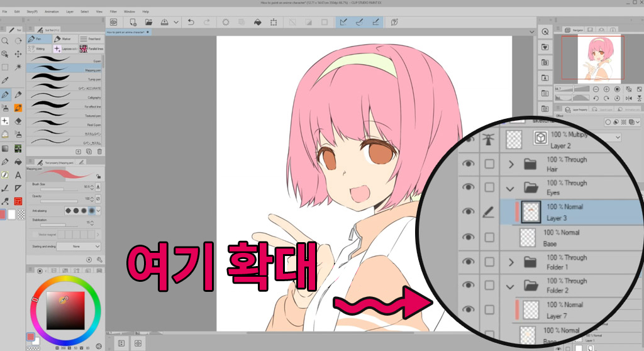Select the Eraser tool
The image size is (644, 351).
click(18, 121)
